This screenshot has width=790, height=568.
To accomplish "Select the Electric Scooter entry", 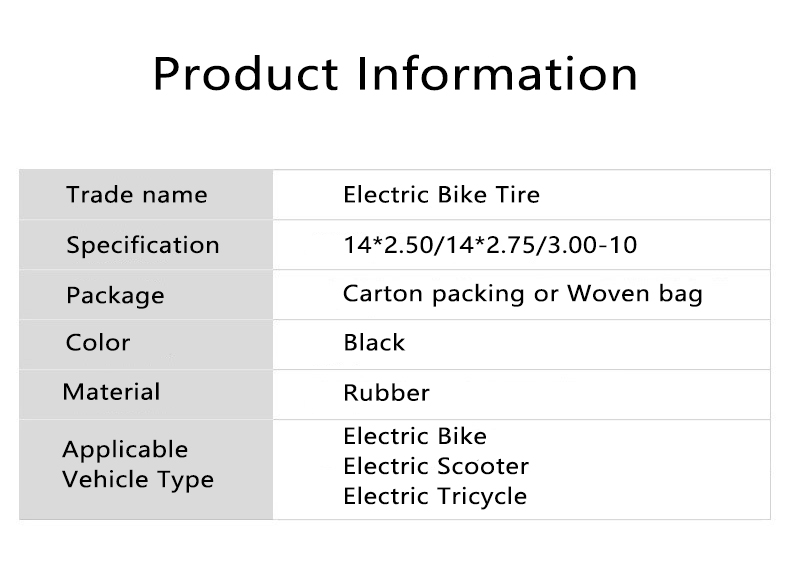I will (x=436, y=466).
